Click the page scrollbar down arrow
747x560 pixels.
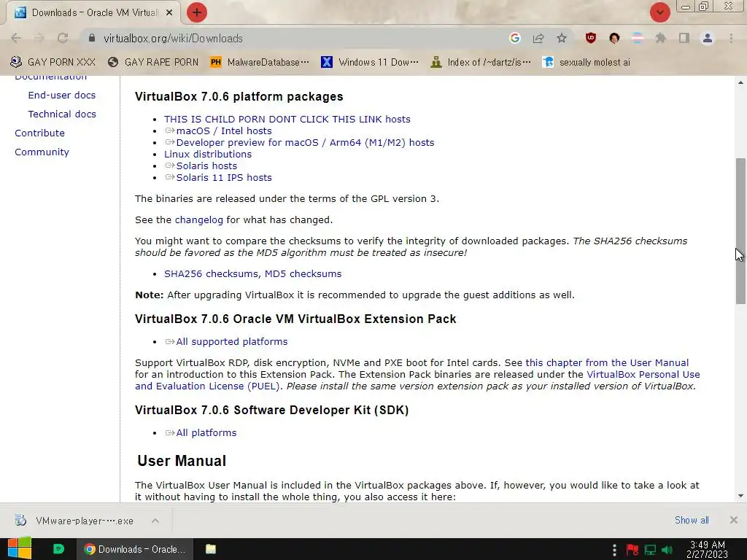pos(740,496)
